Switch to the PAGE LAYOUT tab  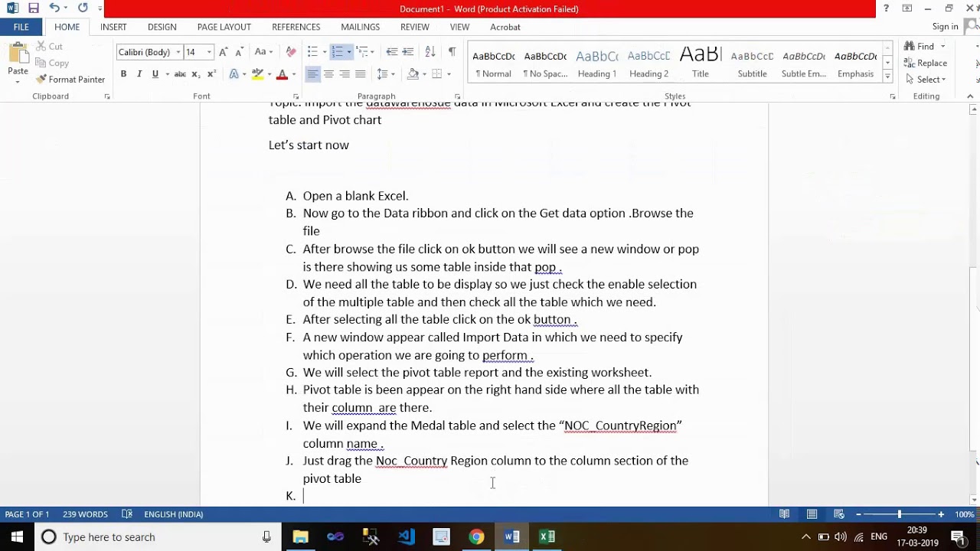coord(224,27)
